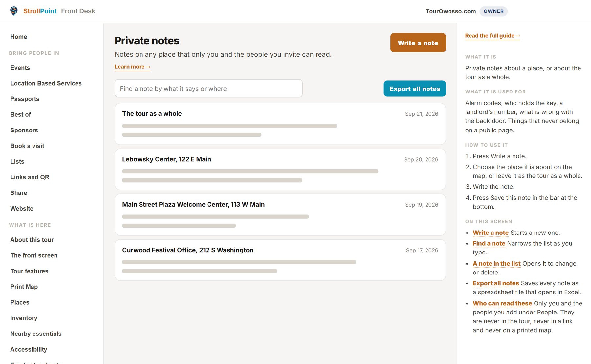Open Read the full guide link

[x=492, y=36]
